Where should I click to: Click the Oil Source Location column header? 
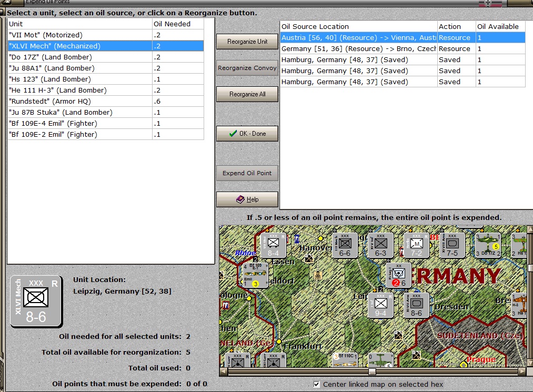tap(359, 26)
